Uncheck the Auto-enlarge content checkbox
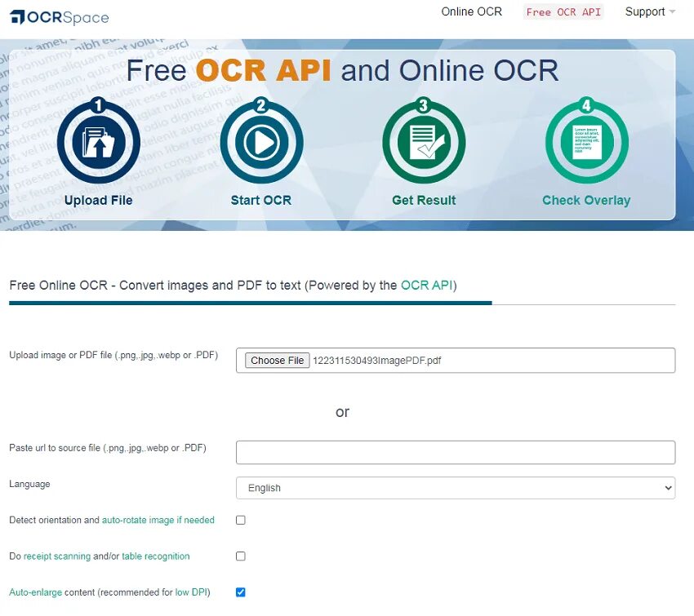This screenshot has height=616, width=694. [x=240, y=592]
